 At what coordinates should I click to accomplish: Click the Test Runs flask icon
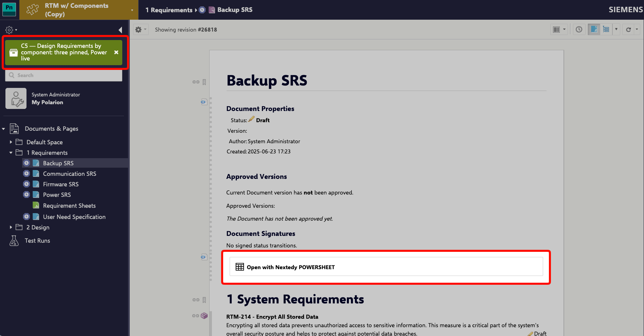pos(14,241)
